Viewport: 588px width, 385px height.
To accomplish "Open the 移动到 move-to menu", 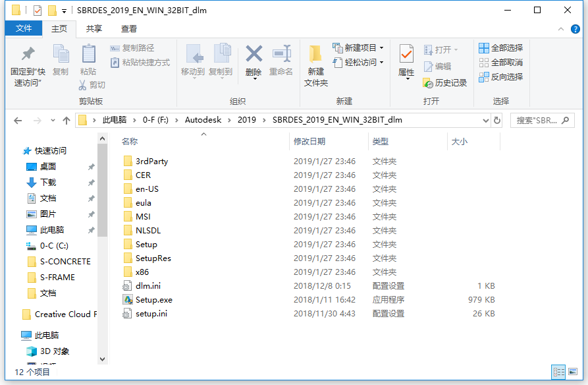I will tap(193, 61).
